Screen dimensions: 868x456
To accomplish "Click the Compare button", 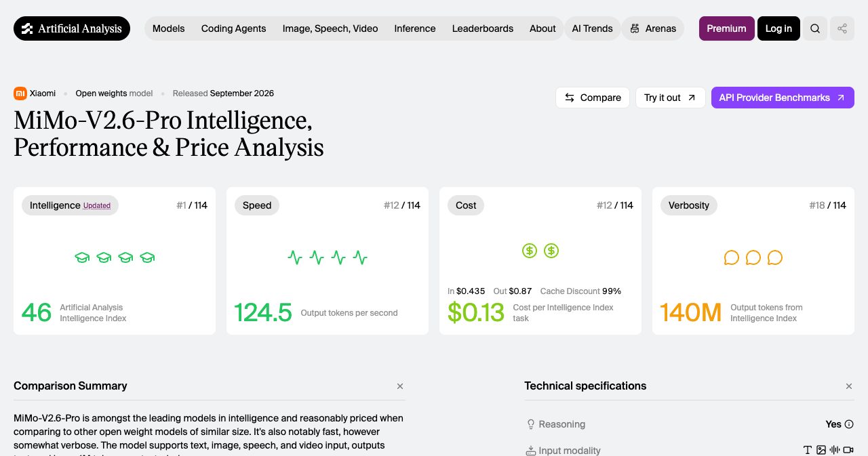I will pos(593,98).
